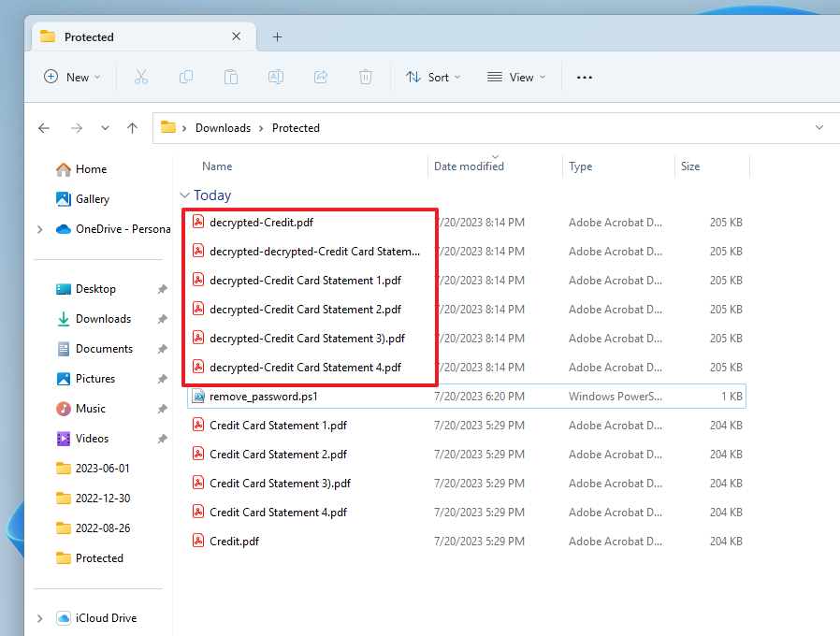Open the See more ellipsis menu
840x636 pixels.
(585, 77)
